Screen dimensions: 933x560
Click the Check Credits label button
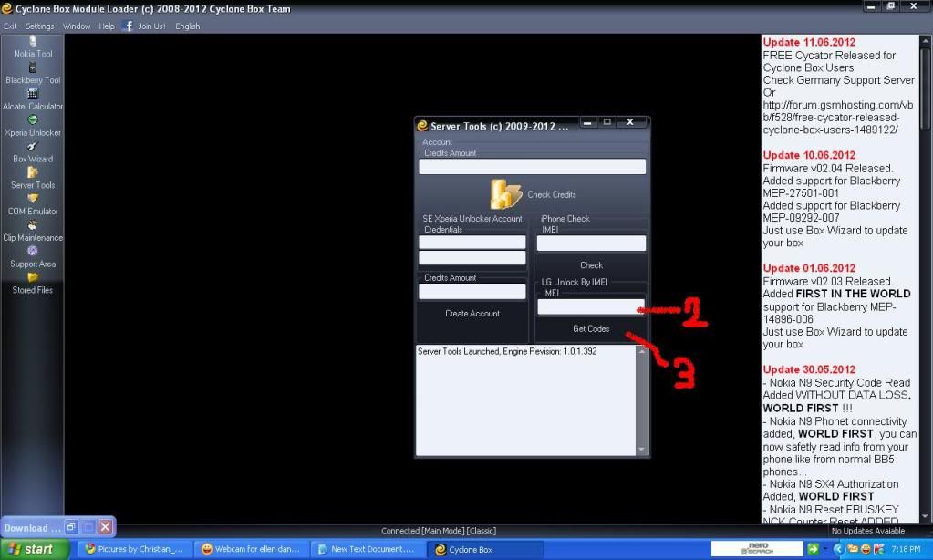click(552, 194)
